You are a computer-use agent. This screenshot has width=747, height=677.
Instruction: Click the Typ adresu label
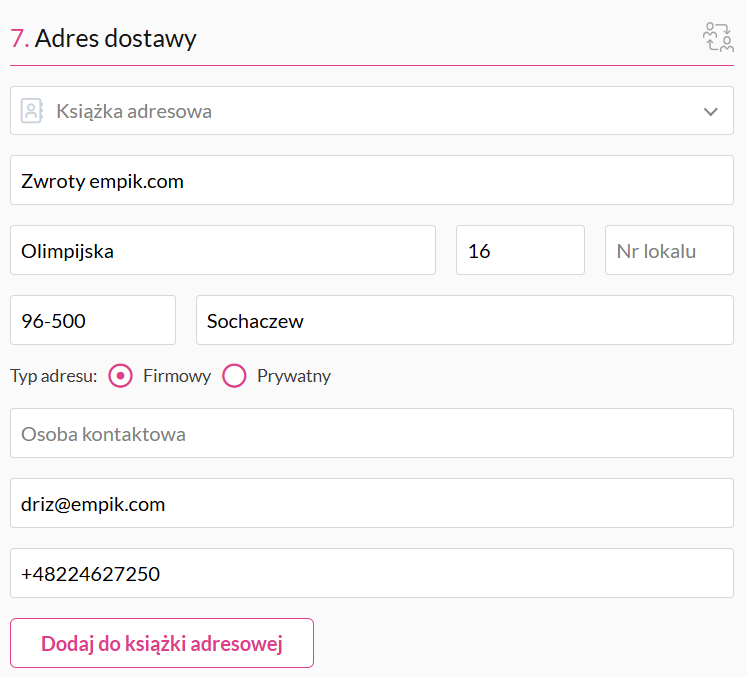54,376
